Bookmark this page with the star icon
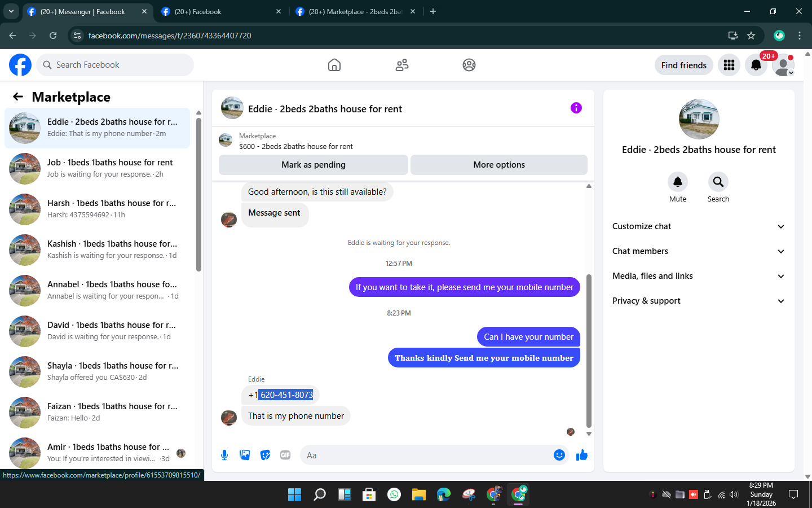The image size is (812, 508). [x=751, y=36]
